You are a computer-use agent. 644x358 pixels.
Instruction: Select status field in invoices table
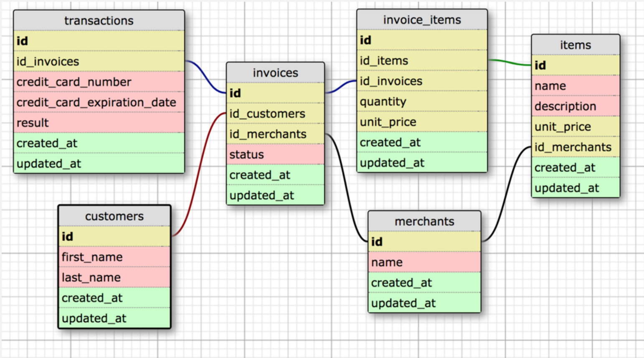pos(275,154)
